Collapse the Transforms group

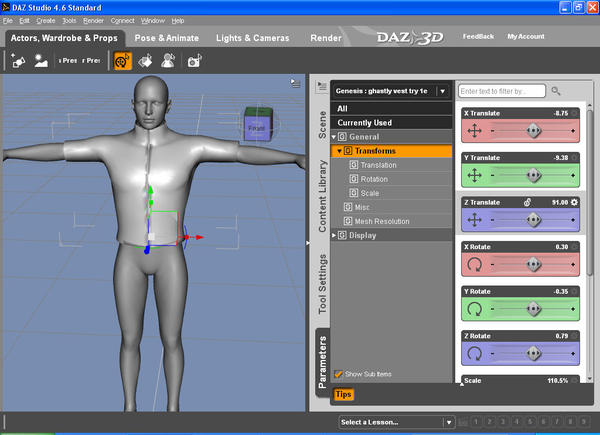pos(339,151)
